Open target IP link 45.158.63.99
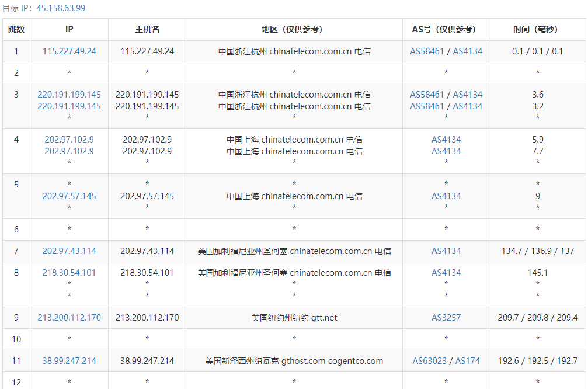 (61, 8)
